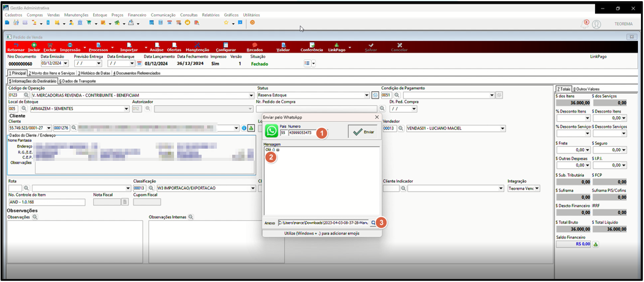
Task: Open the ARMAZEM - SEMENTES stock location dropdown
Action: pos(126,109)
